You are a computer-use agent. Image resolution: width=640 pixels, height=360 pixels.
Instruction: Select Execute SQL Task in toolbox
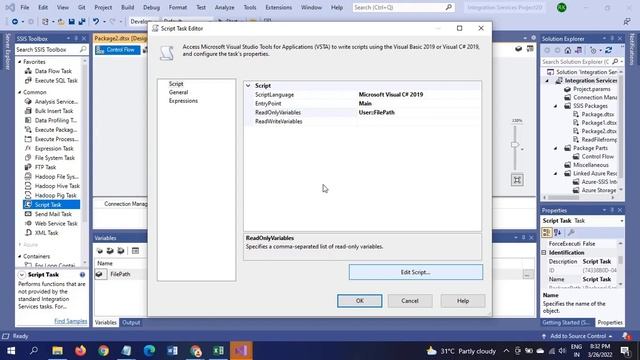click(56, 80)
